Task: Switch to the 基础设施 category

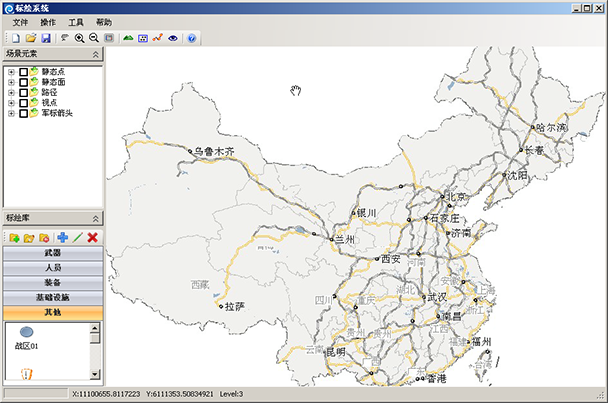Action: coord(53,297)
